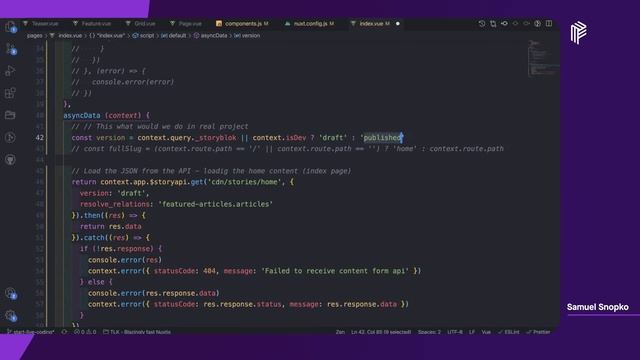Open the Extensions view

pos(11,93)
